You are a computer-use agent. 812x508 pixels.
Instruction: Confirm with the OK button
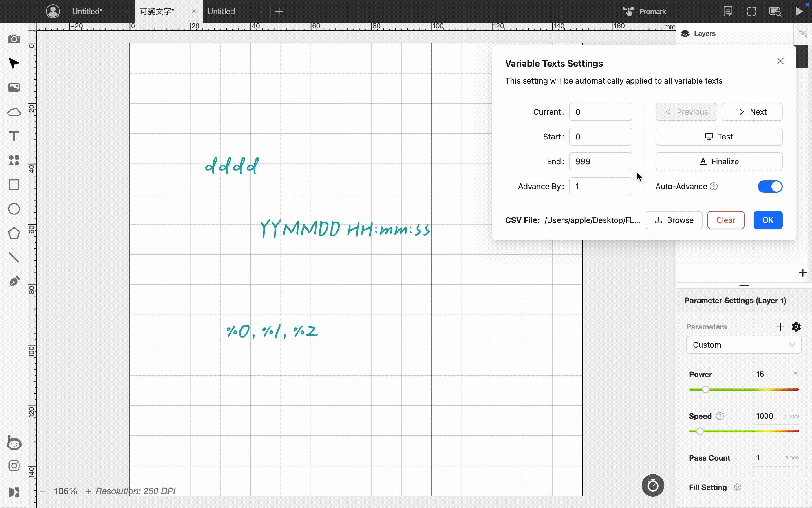(768, 220)
